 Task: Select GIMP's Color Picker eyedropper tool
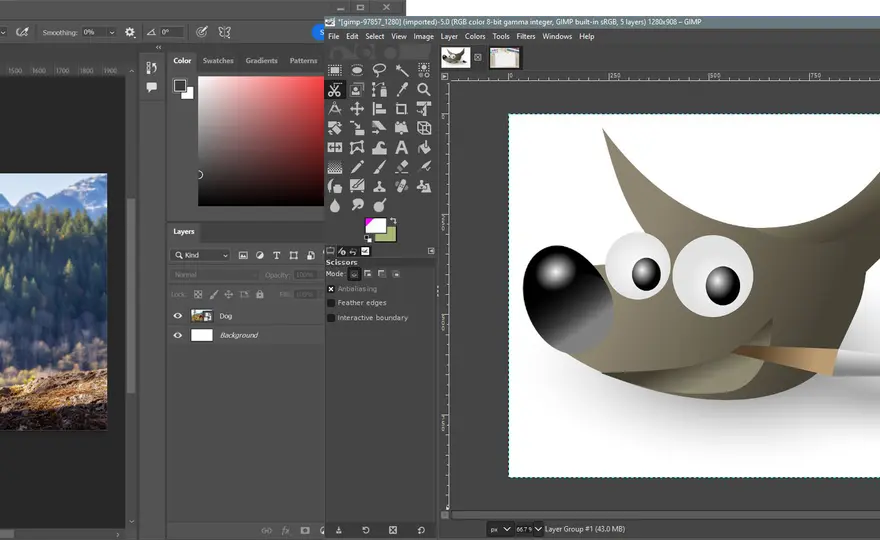tap(402, 90)
